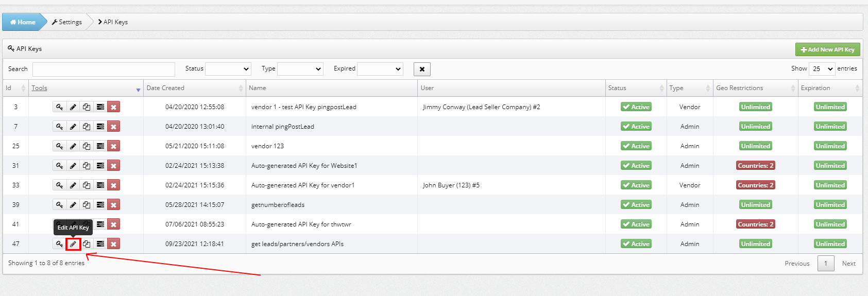Sort by the Geo Restrictions column
The image size is (868, 296).
pos(756,88)
